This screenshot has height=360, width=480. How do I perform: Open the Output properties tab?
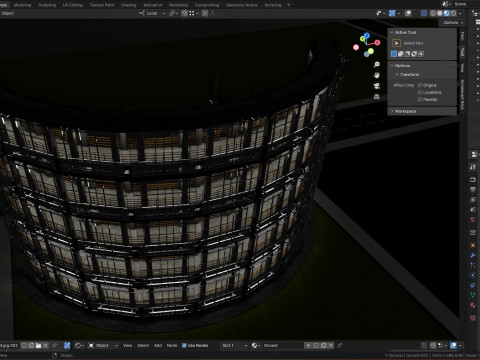(x=473, y=190)
